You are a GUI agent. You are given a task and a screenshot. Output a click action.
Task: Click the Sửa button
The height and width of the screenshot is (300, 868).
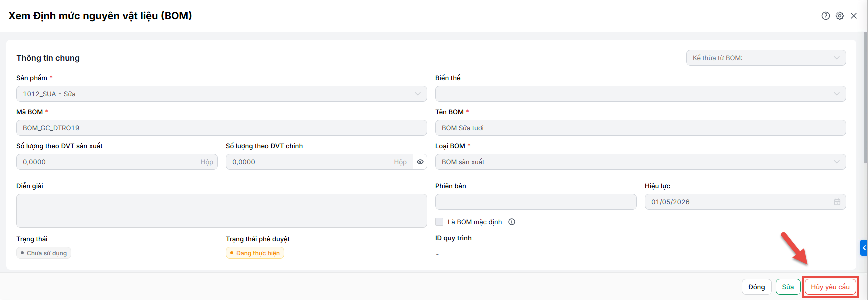[x=788, y=287]
